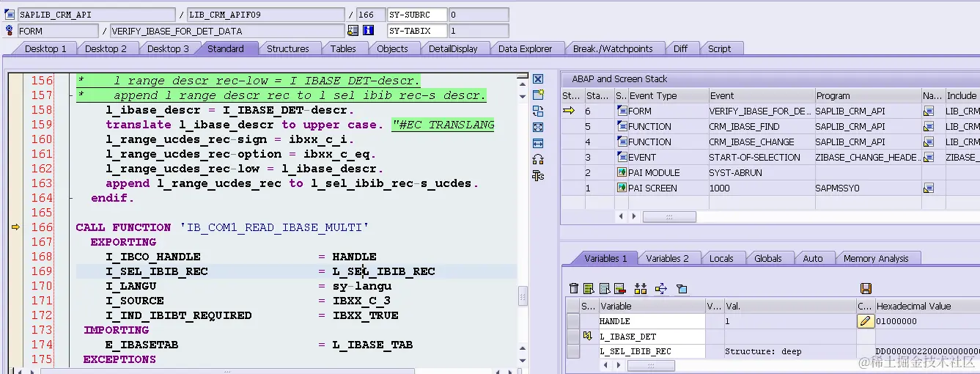
Task: Click the L_IBASE_DET variable name cell
Action: pos(652,336)
